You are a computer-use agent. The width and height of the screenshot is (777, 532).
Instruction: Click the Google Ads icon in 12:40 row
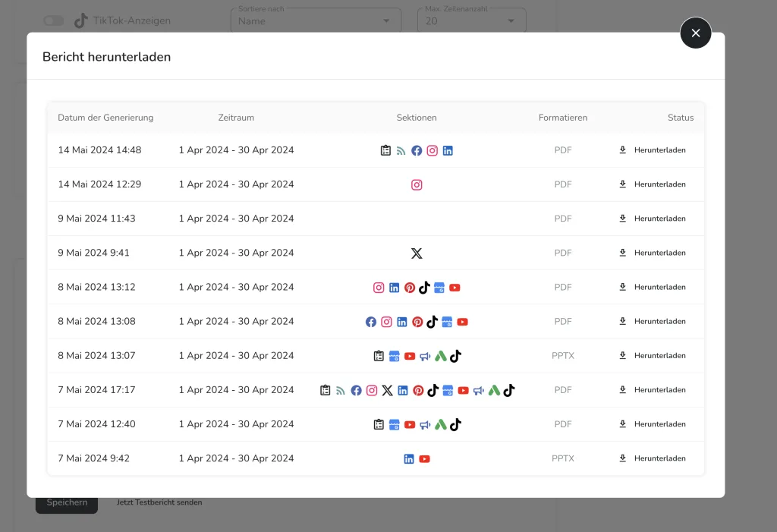pos(441,424)
